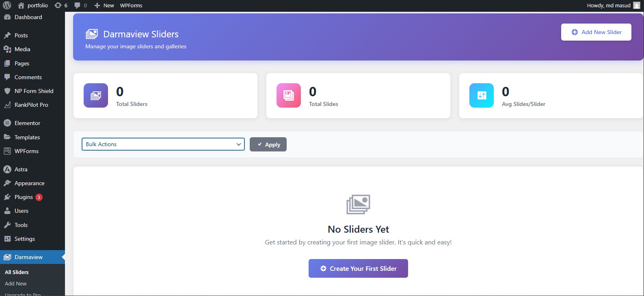
Task: Click the gray image stack empty-state icon
Action: [x=358, y=204]
